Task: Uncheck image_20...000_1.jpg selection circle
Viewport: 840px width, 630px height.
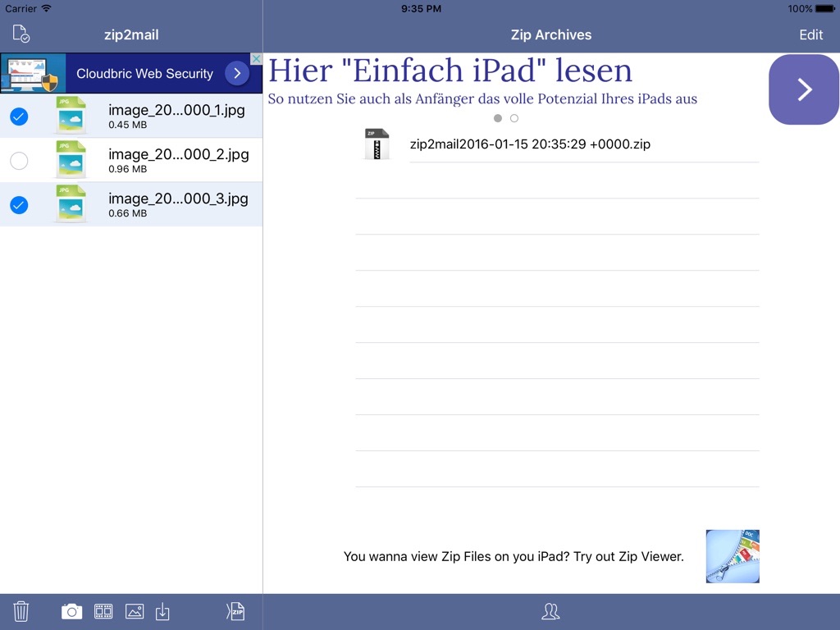Action: 20,116
